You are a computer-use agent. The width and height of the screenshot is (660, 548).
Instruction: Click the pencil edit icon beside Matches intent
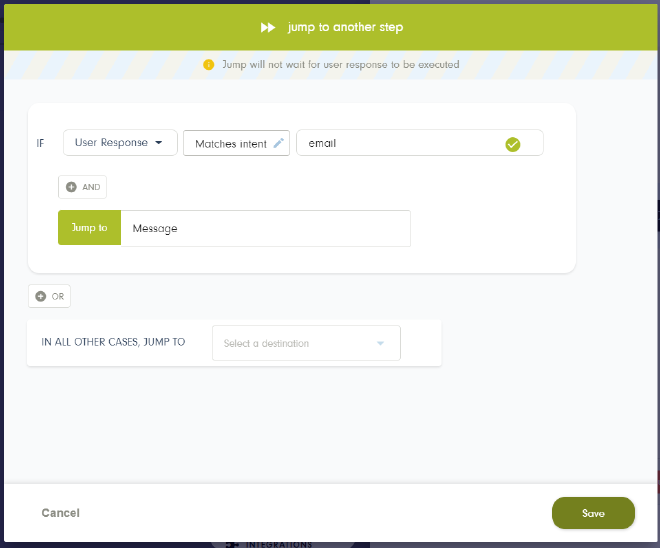279,144
